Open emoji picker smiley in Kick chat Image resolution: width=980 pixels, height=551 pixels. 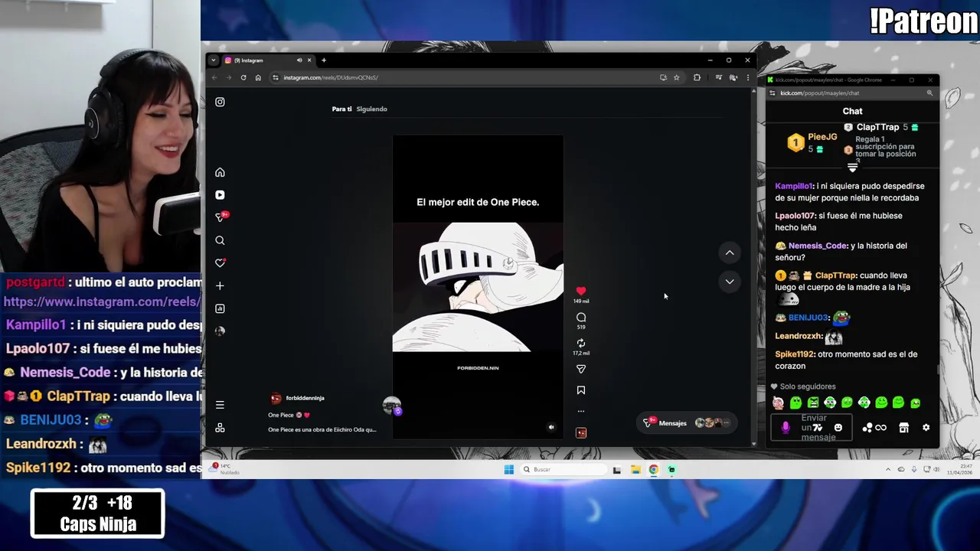tap(838, 428)
